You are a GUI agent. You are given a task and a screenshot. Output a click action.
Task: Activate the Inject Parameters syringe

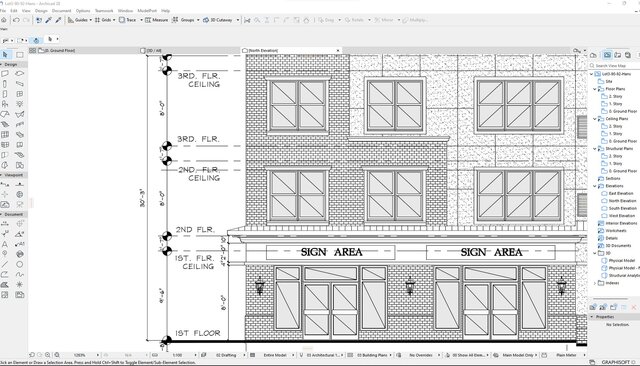58,20
